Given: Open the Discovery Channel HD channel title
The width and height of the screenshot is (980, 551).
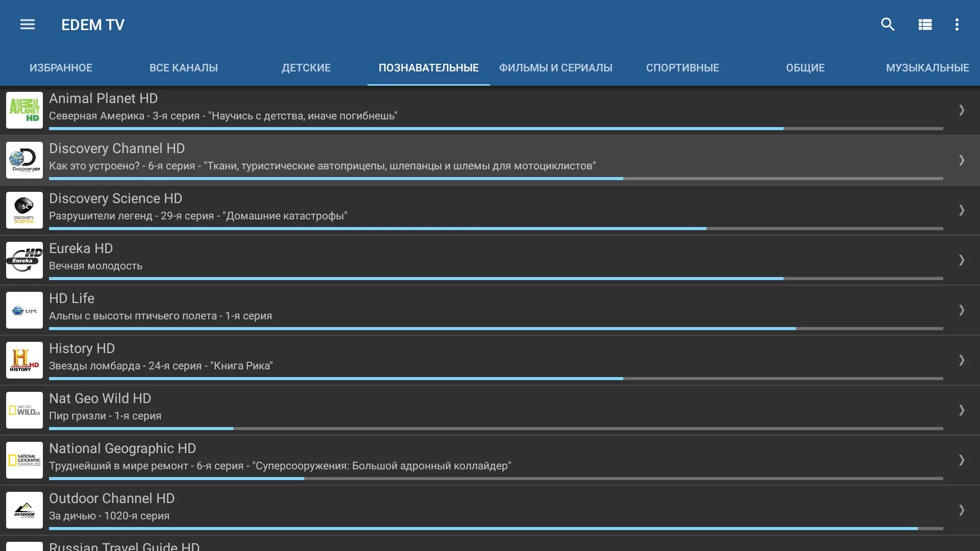Looking at the screenshot, I should (x=117, y=148).
